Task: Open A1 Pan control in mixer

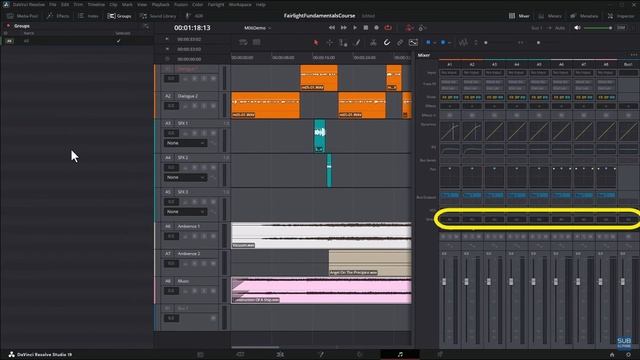Action: 449,177
